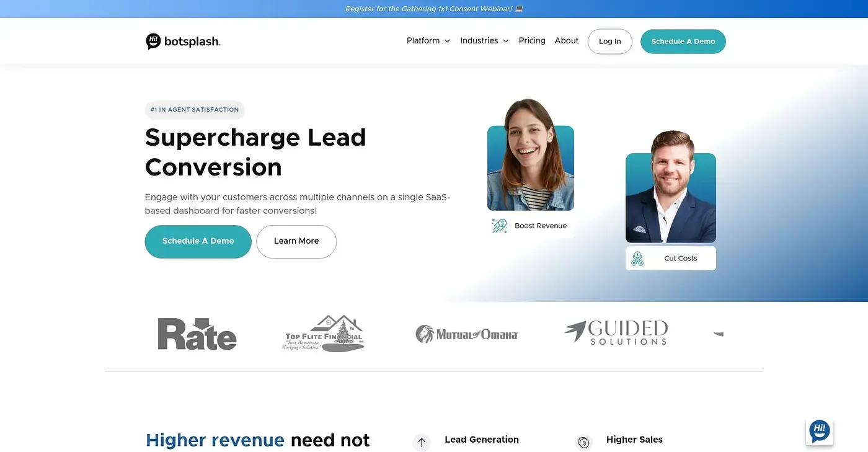Click the Higher Sales dollar icon
This screenshot has width=868, height=452.
click(583, 442)
